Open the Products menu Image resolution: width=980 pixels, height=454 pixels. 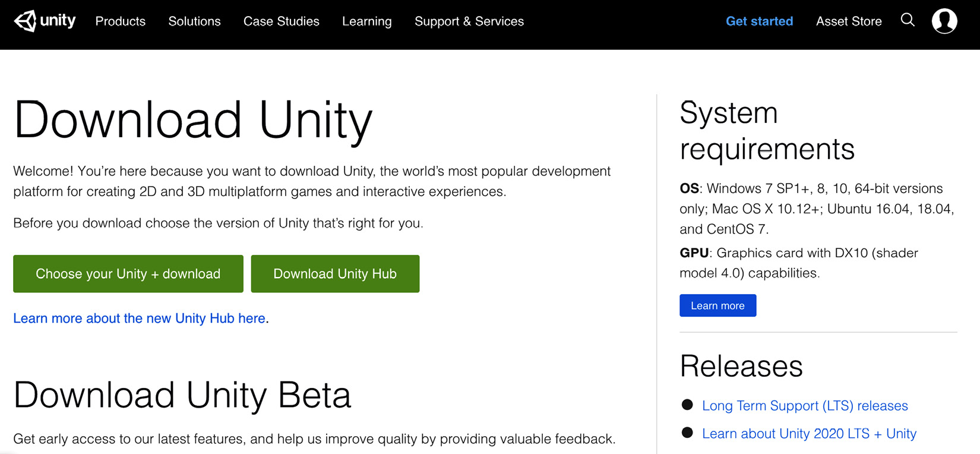[121, 21]
